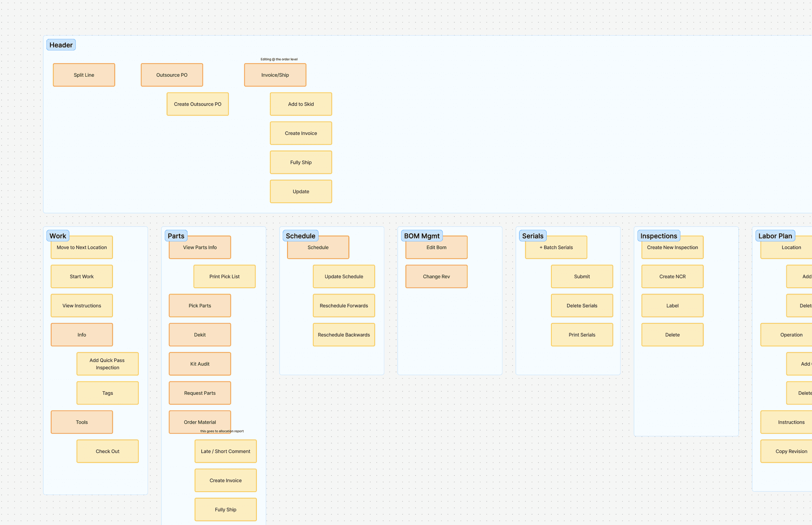Select the Work section label
Viewport: 812px width, 525px height.
point(58,236)
